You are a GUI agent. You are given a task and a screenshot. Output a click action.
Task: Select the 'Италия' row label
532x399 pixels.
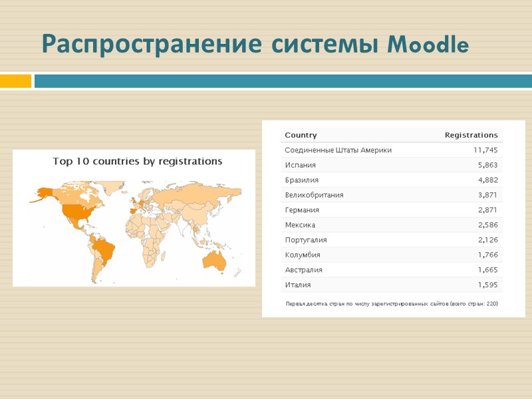tap(297, 285)
